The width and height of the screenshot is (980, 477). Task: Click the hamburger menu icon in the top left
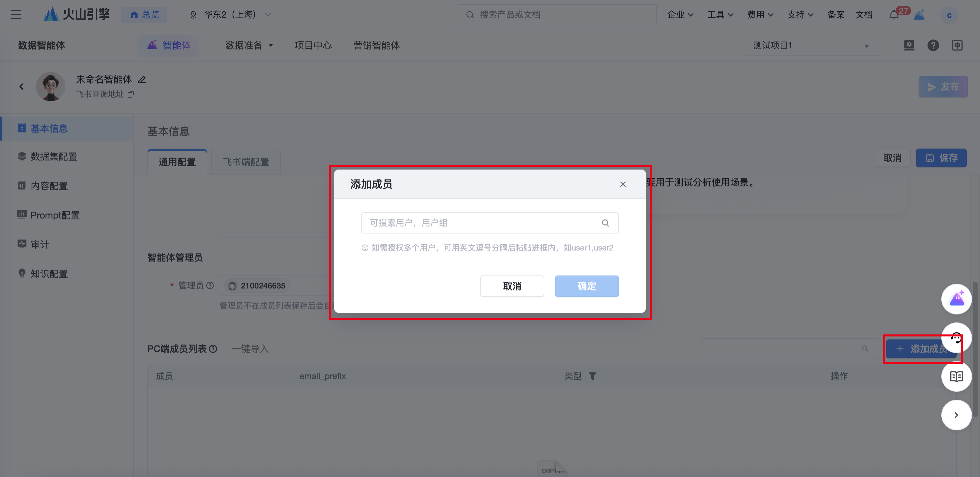pos(16,15)
